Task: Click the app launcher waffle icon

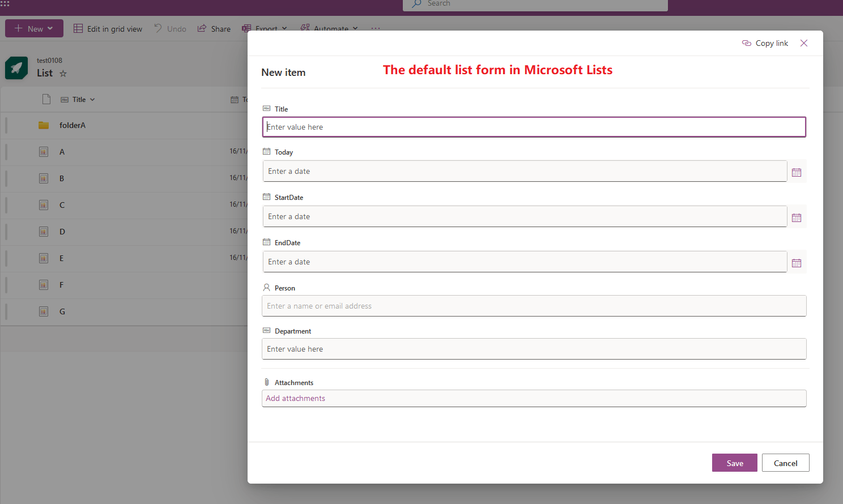Action: click(x=5, y=3)
